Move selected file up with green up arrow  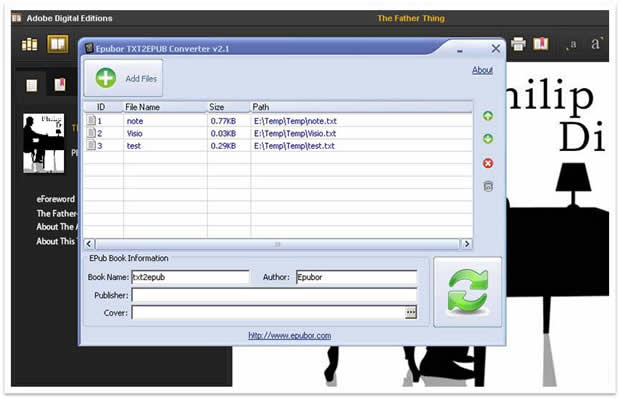488,116
